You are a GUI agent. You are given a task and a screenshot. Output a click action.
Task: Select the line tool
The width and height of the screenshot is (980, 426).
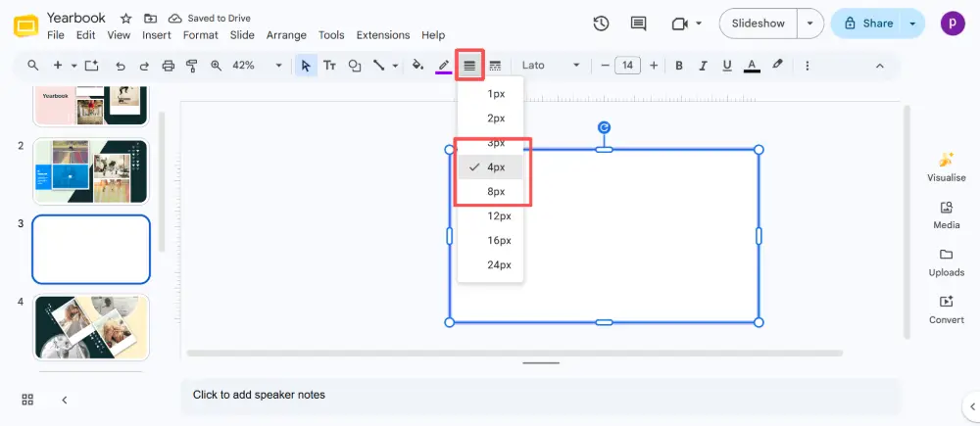coord(378,65)
